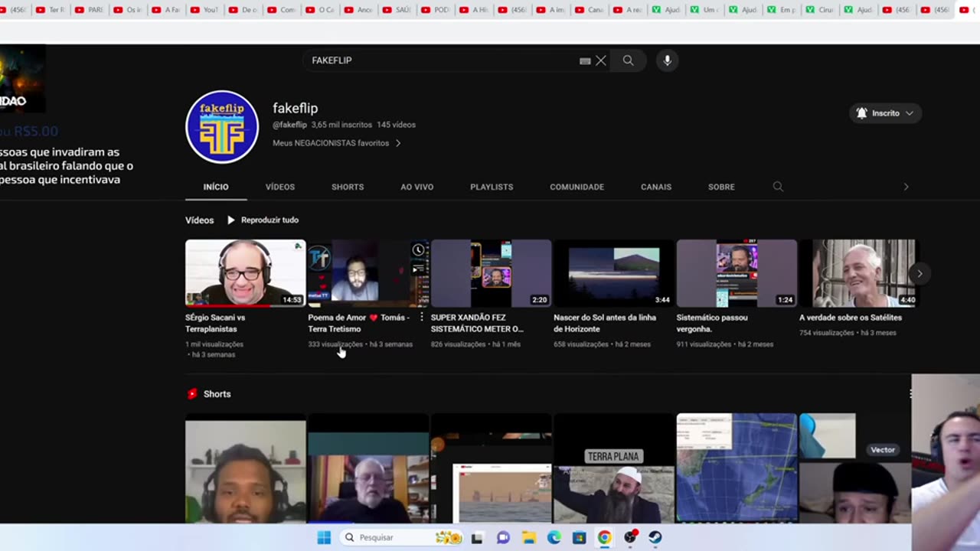Switch to Google Chrome on the taskbar

605,538
